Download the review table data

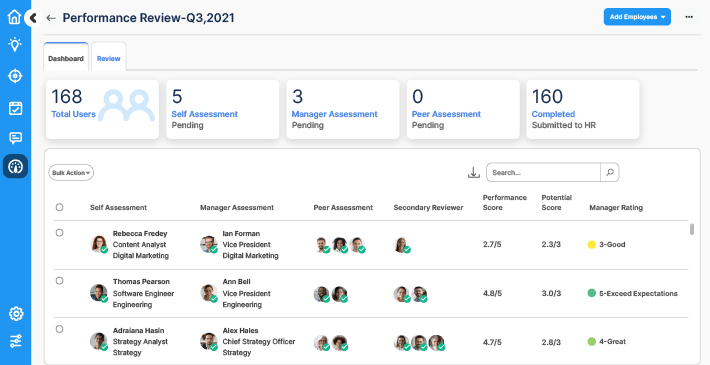coord(474,173)
